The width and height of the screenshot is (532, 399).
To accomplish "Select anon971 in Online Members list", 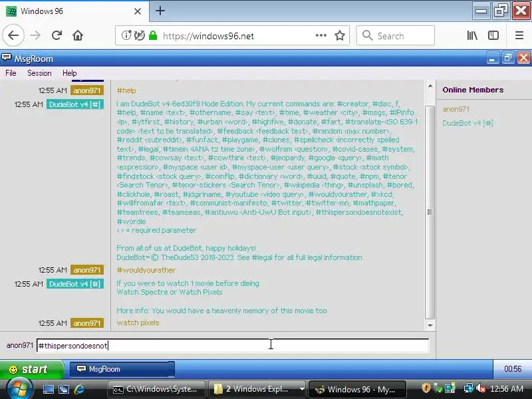I will click(x=456, y=109).
